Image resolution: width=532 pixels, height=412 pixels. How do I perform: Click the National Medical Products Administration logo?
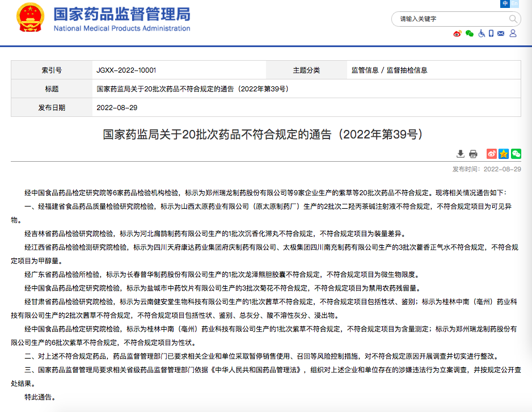122,19
